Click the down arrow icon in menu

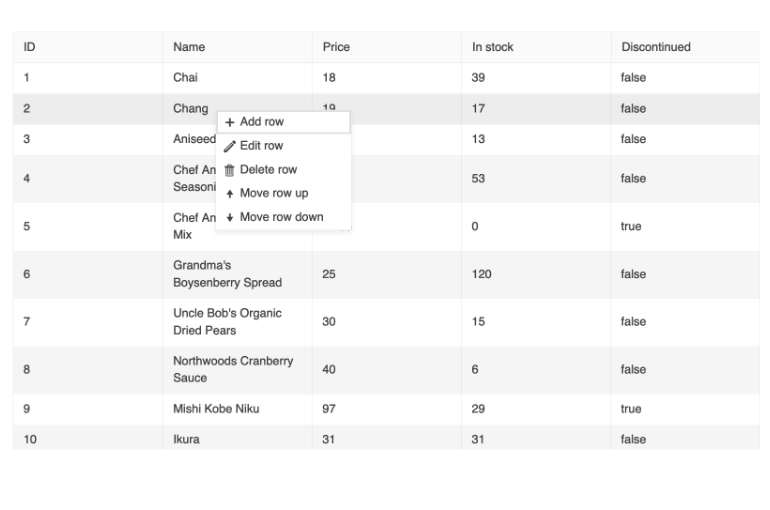tap(230, 218)
